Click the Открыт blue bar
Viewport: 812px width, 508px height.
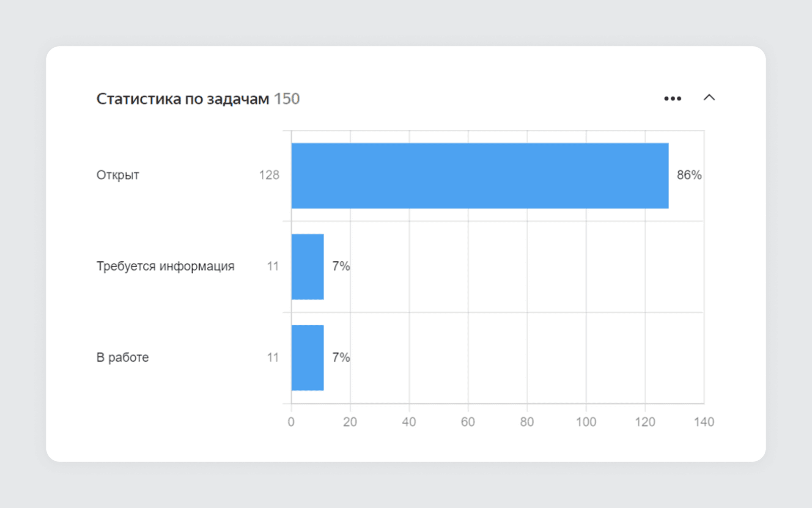(480, 176)
